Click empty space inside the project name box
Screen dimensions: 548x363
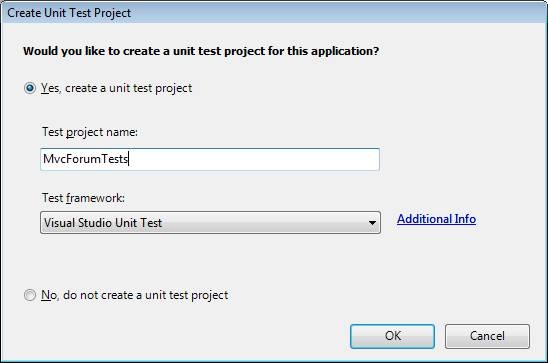(255, 159)
